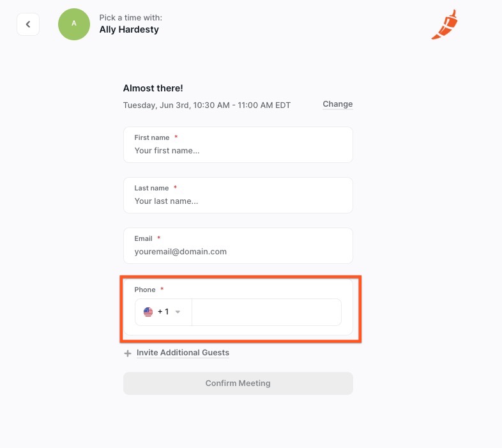The height and width of the screenshot is (448, 502).
Task: Focus the Email input field
Action: pos(238,246)
